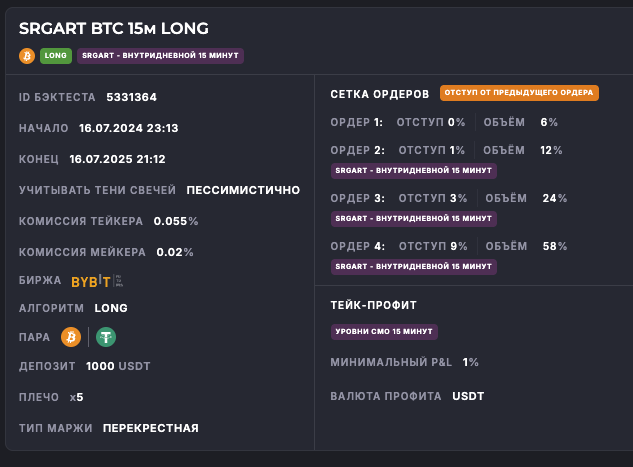Viewport: 633px width, 467px height.
Task: Click the deposit value 1000 USDT
Action: pos(118,366)
